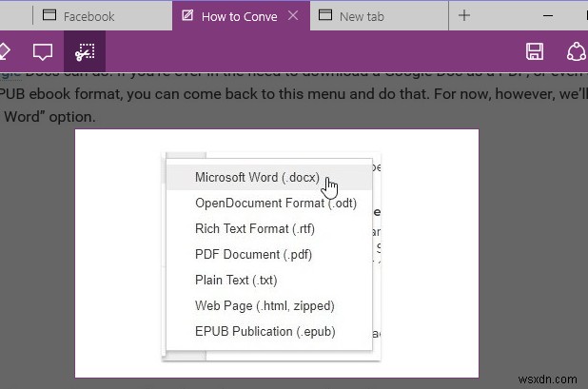
Task: Choose PDF Document (.pdf) option
Action: coord(269,255)
